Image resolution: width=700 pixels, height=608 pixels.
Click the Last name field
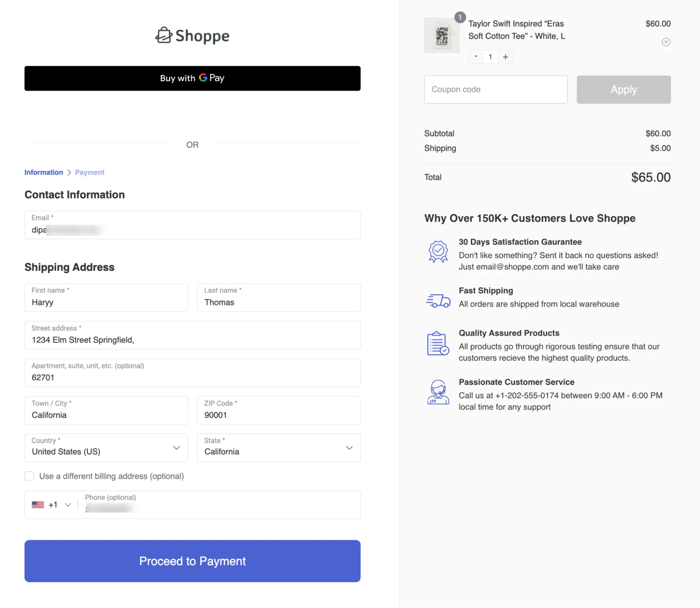pyautogui.click(x=279, y=297)
